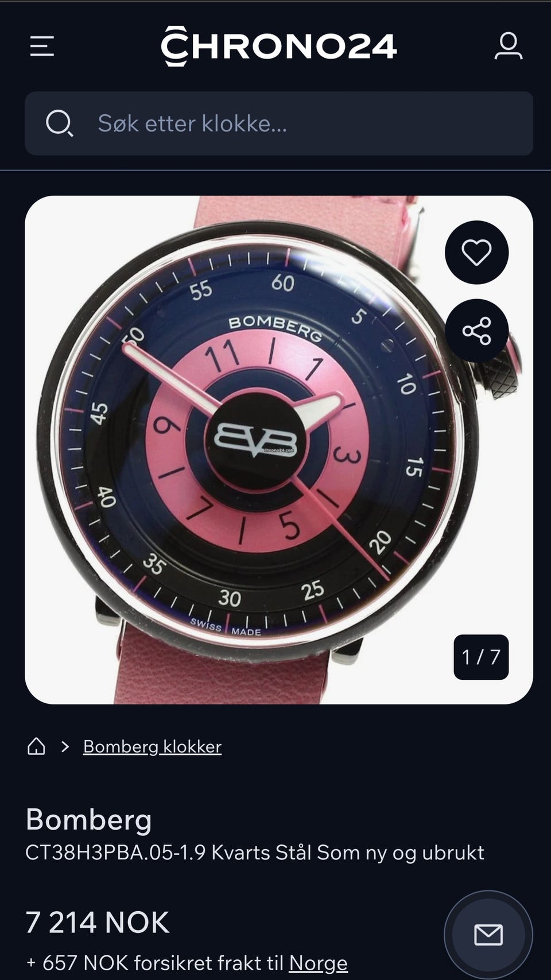Open the hamburger navigation menu

(42, 46)
